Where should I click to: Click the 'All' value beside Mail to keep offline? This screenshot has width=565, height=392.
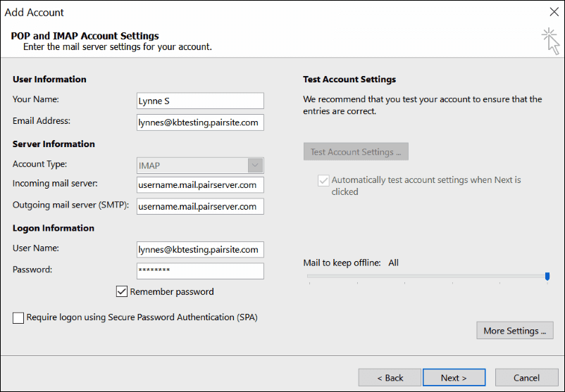tap(394, 263)
